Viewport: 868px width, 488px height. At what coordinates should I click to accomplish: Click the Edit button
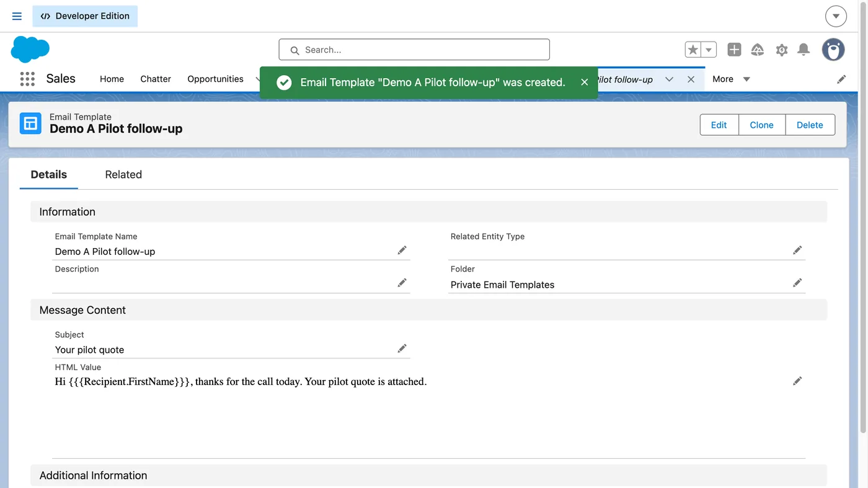coord(719,125)
